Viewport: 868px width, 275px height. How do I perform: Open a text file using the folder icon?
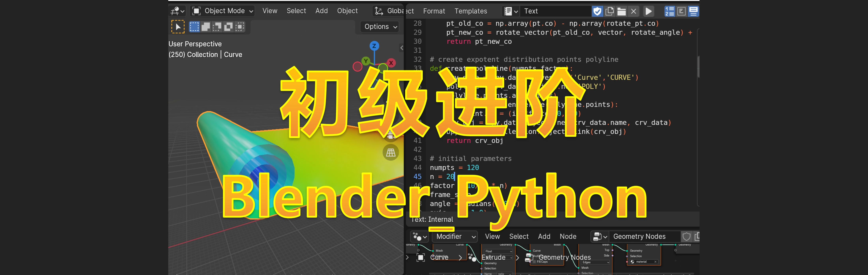(622, 11)
